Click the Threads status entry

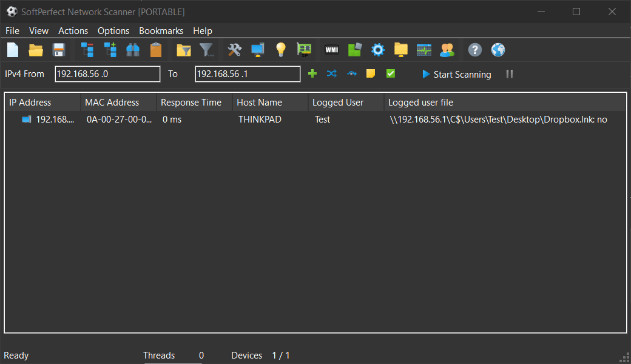coord(173,356)
